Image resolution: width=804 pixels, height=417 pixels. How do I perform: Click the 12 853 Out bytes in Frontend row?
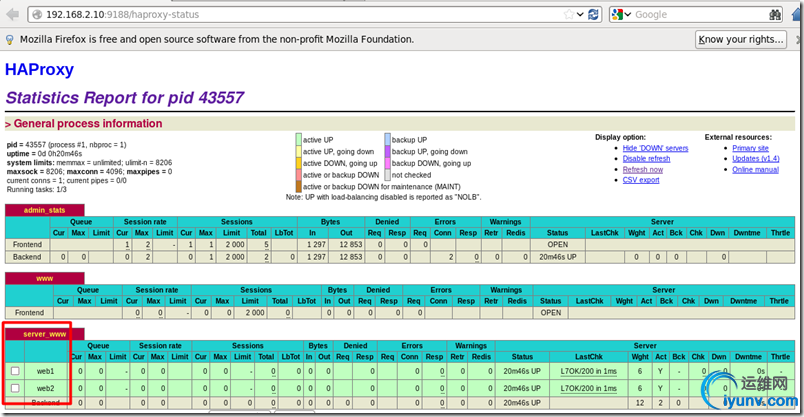tap(351, 244)
